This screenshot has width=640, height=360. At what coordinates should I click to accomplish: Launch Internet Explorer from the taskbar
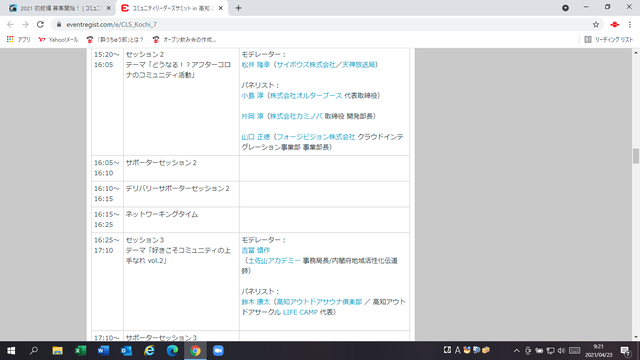point(149,351)
